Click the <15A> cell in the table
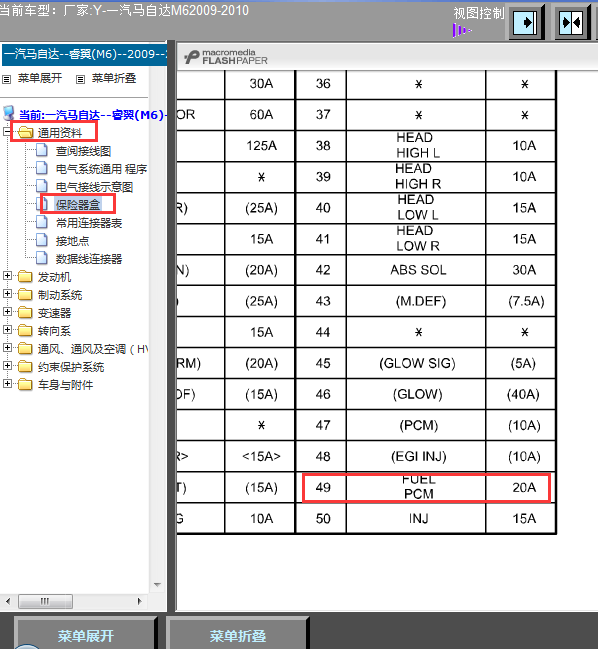The image size is (598, 649). pos(260,456)
